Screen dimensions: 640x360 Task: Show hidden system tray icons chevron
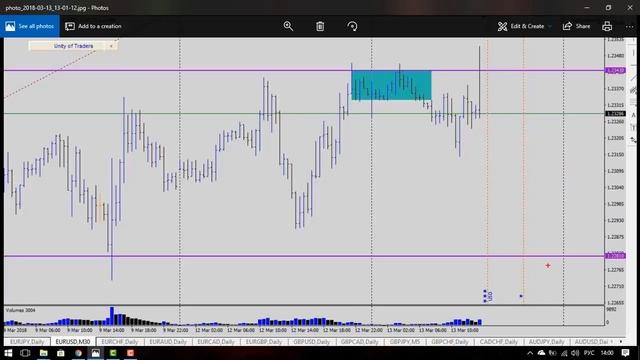tap(530, 353)
